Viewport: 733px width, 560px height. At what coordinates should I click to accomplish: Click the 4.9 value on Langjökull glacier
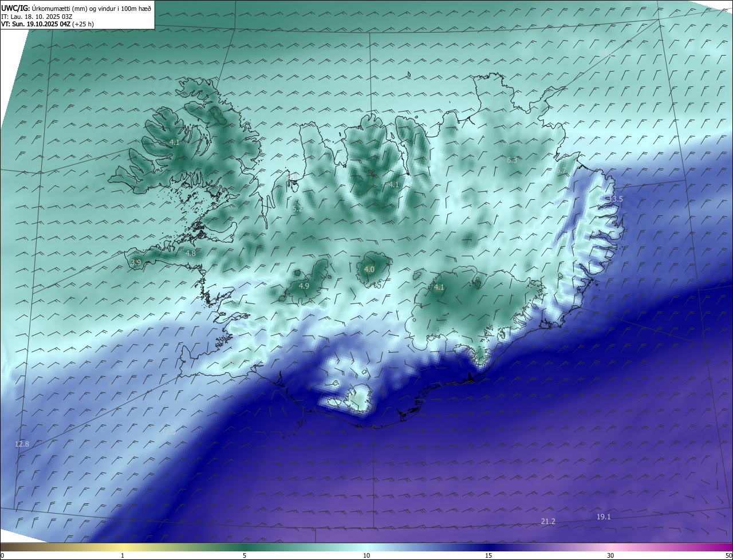[304, 286]
